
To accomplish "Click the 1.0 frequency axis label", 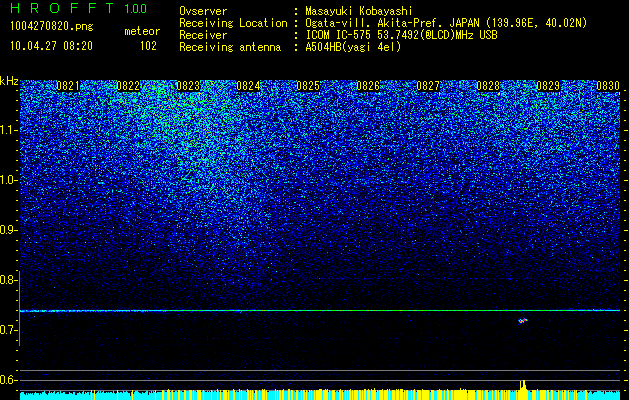I will pos(8,180).
